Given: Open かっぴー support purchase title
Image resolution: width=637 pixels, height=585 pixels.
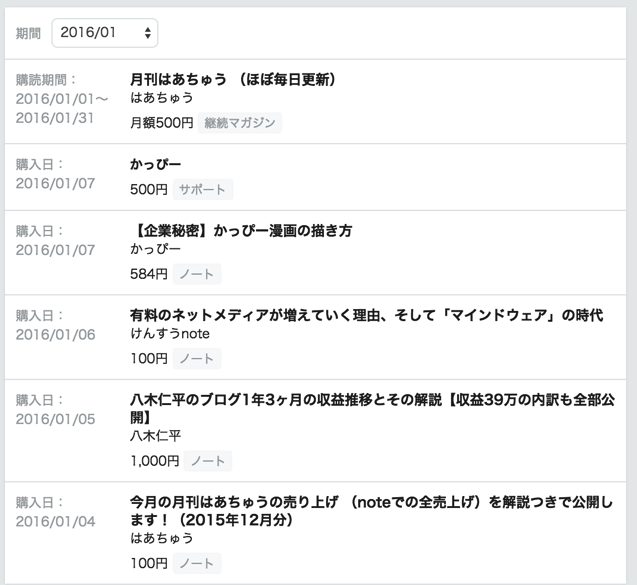Looking at the screenshot, I should [156, 164].
